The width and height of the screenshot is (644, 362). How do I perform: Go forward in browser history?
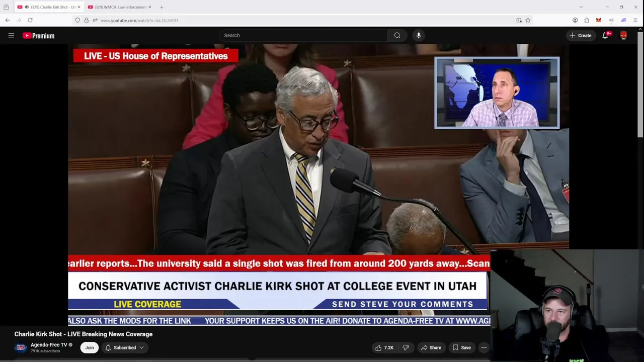click(x=19, y=20)
